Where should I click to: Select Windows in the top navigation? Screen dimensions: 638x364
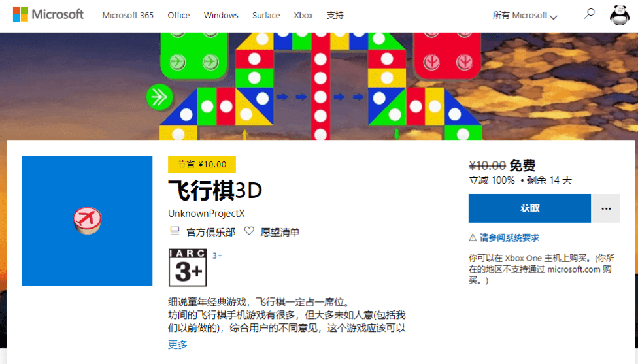pyautogui.click(x=221, y=15)
